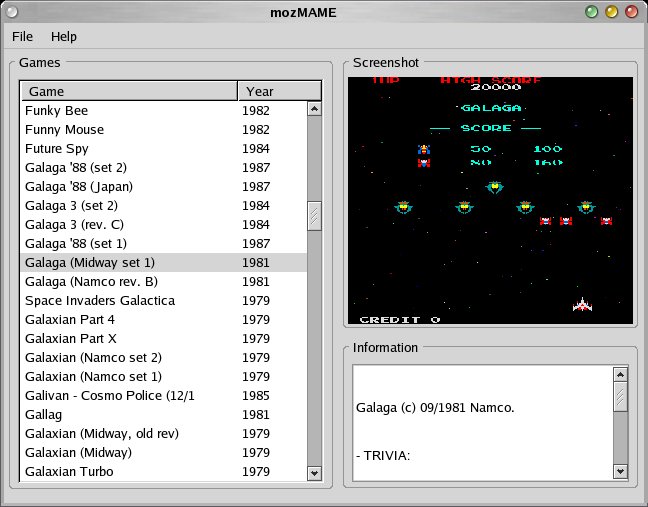Select Galaga (Namco rev. B)

[164, 281]
